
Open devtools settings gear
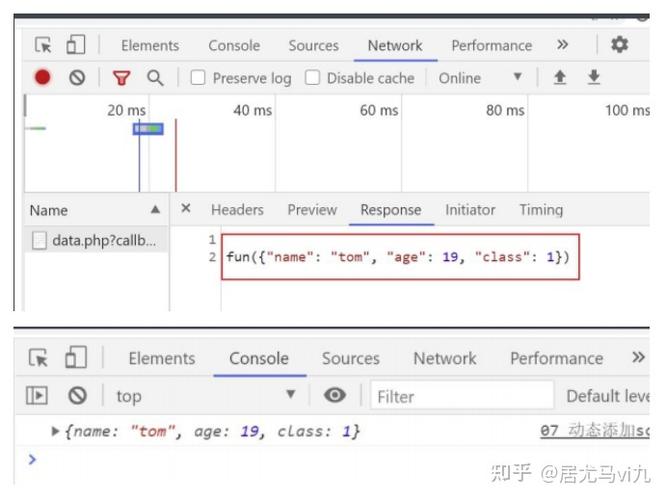pos(619,45)
